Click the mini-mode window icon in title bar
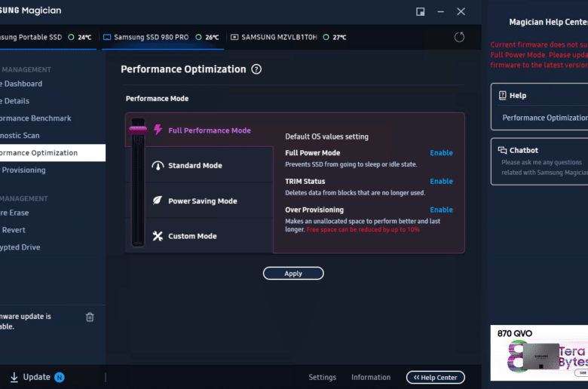588x389 pixels. point(421,11)
